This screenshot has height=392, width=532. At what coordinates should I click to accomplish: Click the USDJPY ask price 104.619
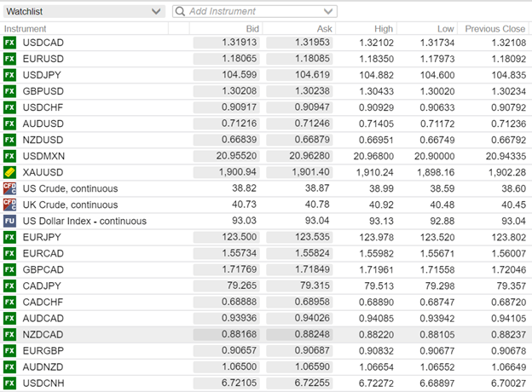[x=300, y=75]
